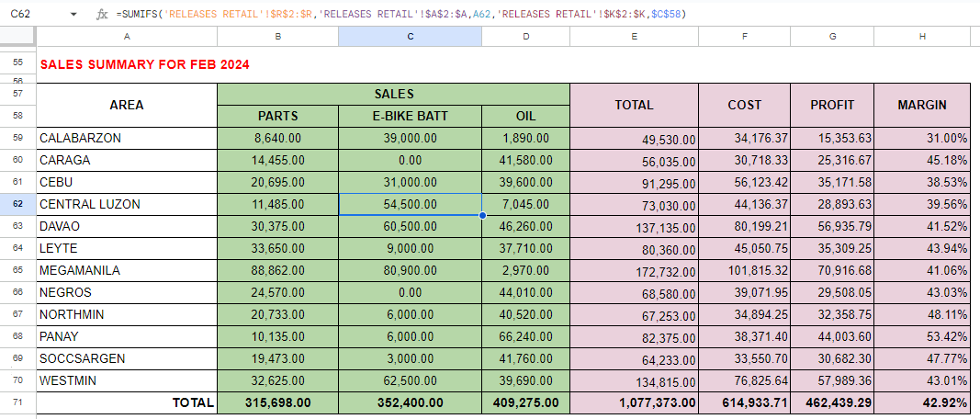Open the Name box dropdown arrow

73,15
